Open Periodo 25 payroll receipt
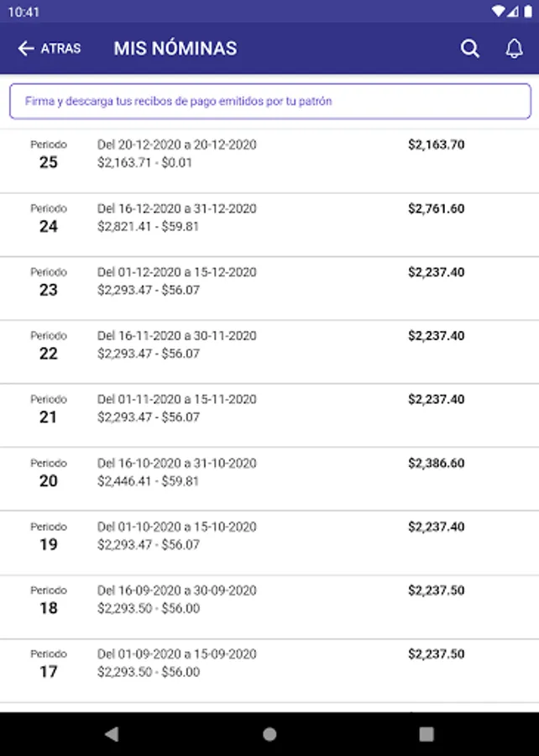This screenshot has height=756, width=539. (x=269, y=154)
